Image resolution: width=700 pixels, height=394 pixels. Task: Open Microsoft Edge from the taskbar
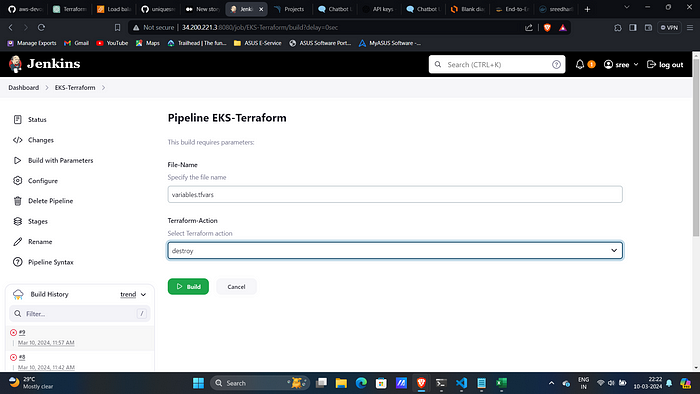[361, 383]
